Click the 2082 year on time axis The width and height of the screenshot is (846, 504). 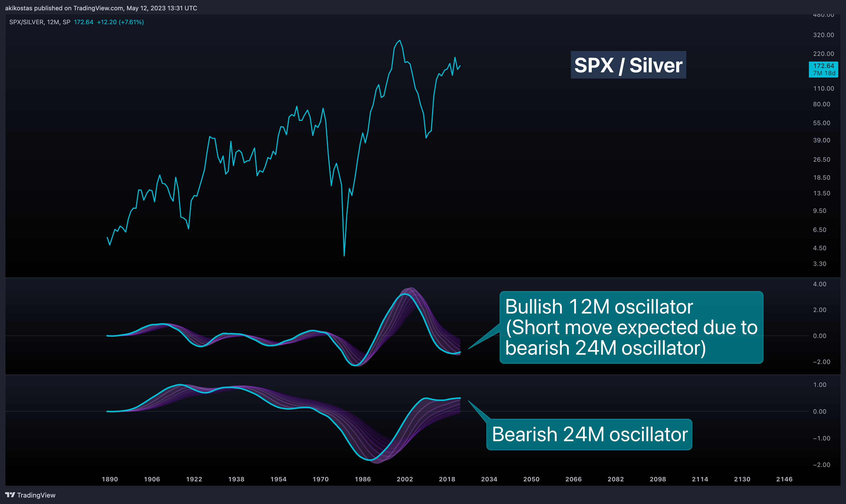pyautogui.click(x=615, y=479)
